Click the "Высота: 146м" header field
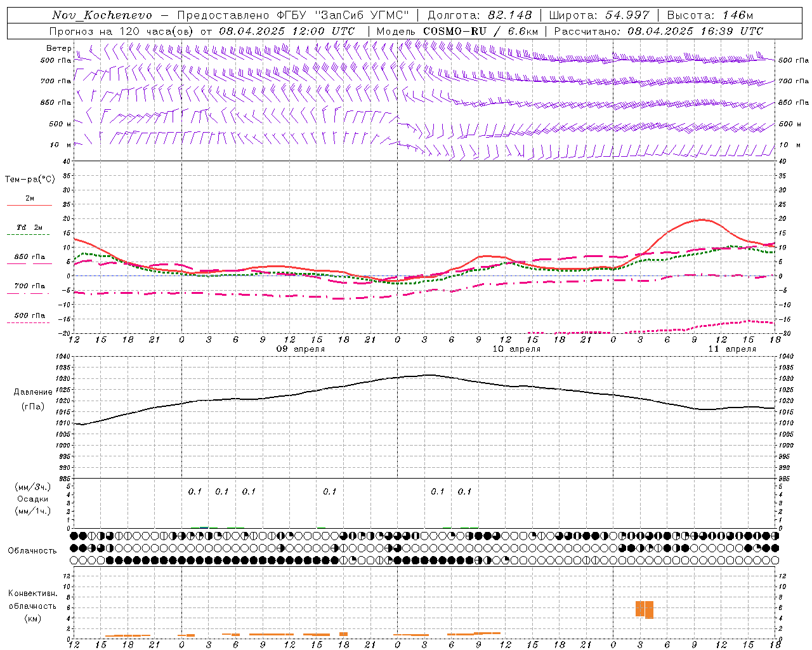 710,15
